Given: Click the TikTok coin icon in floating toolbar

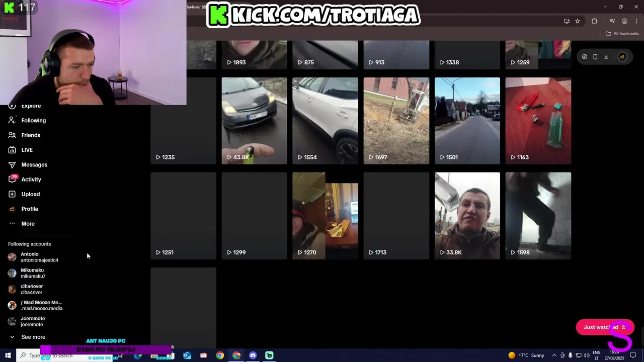Looking at the screenshot, I should (x=584, y=57).
